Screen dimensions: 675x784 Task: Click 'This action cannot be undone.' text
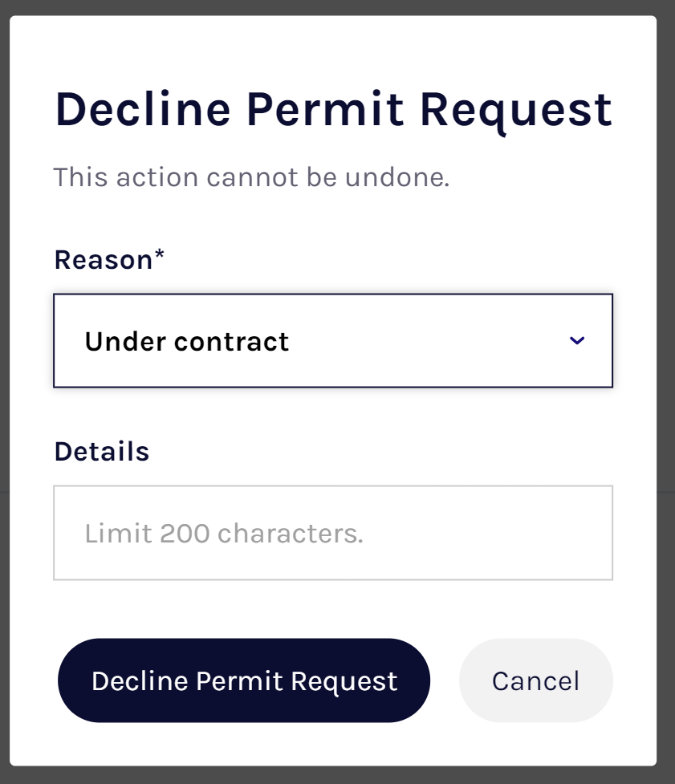click(x=251, y=177)
